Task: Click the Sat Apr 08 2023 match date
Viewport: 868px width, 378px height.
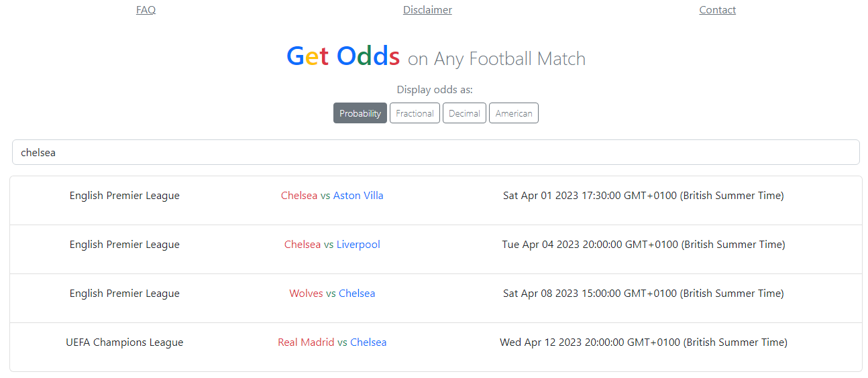Action: (x=643, y=294)
